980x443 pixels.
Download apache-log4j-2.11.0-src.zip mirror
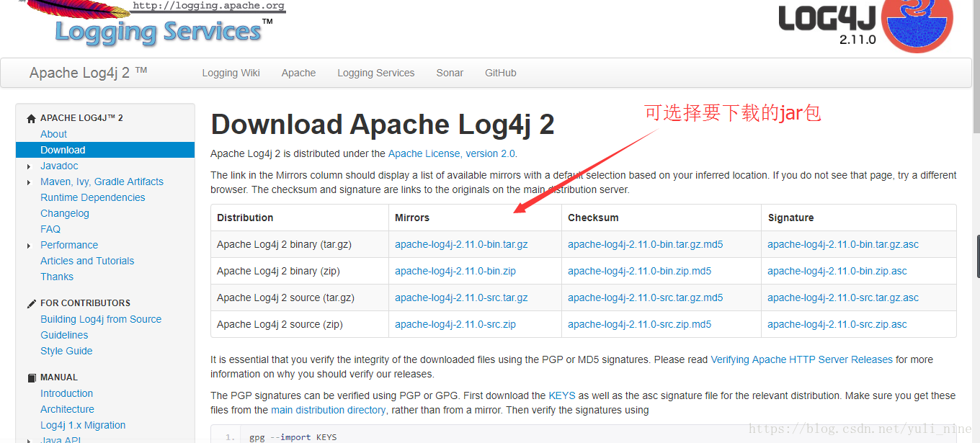coord(455,324)
